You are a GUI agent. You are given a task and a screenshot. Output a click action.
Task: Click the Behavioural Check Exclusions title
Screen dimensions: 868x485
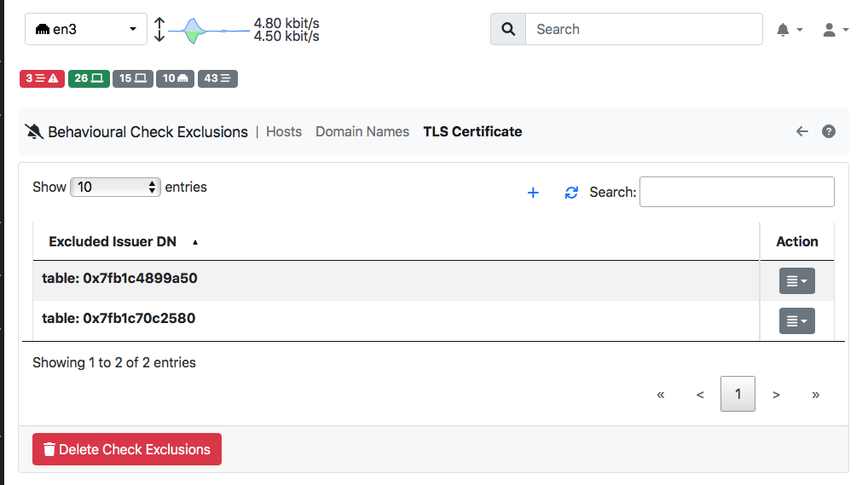coord(148,132)
